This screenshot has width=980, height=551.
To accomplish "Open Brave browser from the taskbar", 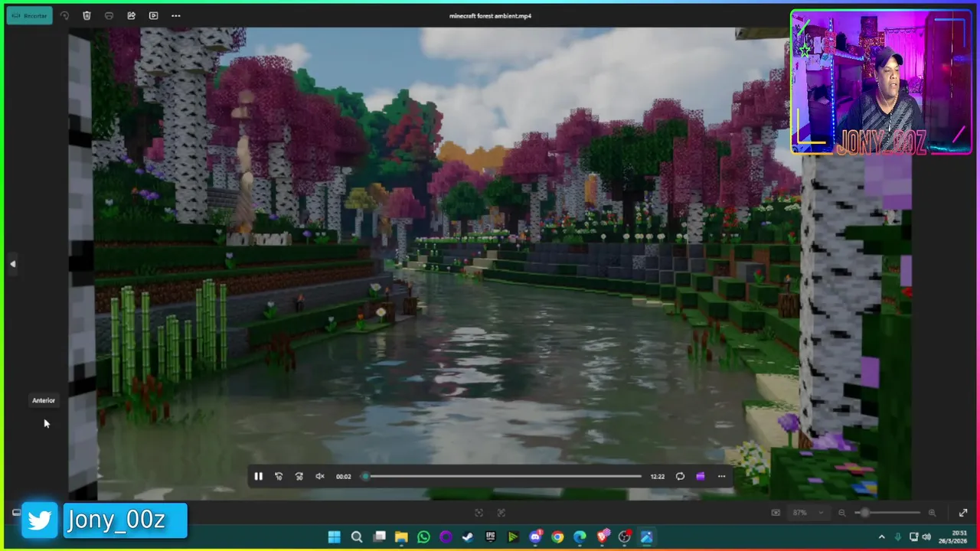I will point(603,537).
